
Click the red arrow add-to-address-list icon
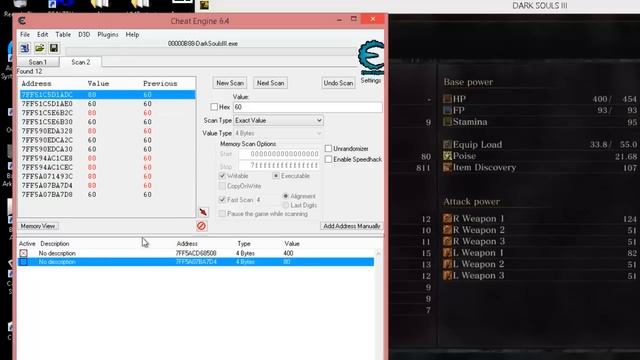coord(203,212)
